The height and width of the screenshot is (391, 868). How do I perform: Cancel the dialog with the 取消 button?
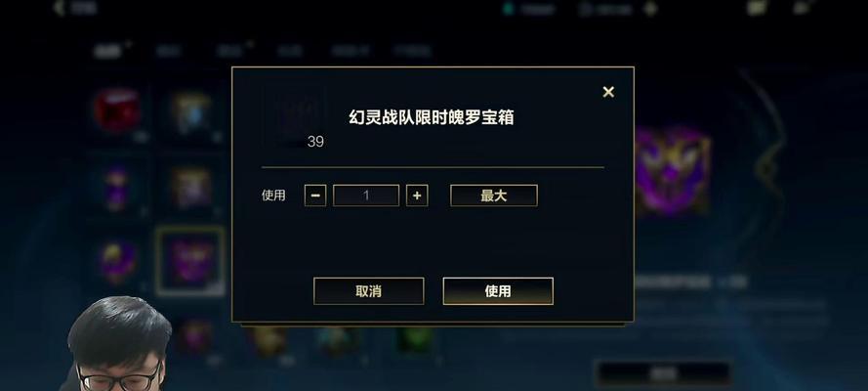pos(369,291)
